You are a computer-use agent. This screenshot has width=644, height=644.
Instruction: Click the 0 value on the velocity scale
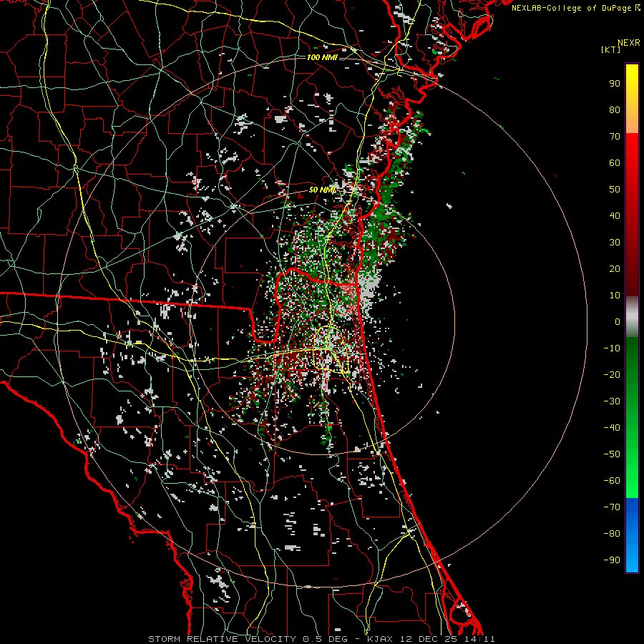(x=618, y=321)
